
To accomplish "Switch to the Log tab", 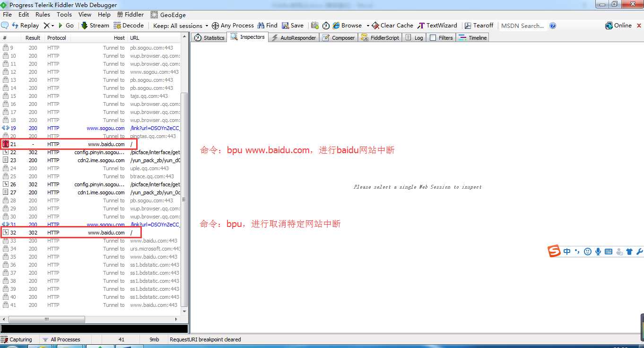I will 414,37.
